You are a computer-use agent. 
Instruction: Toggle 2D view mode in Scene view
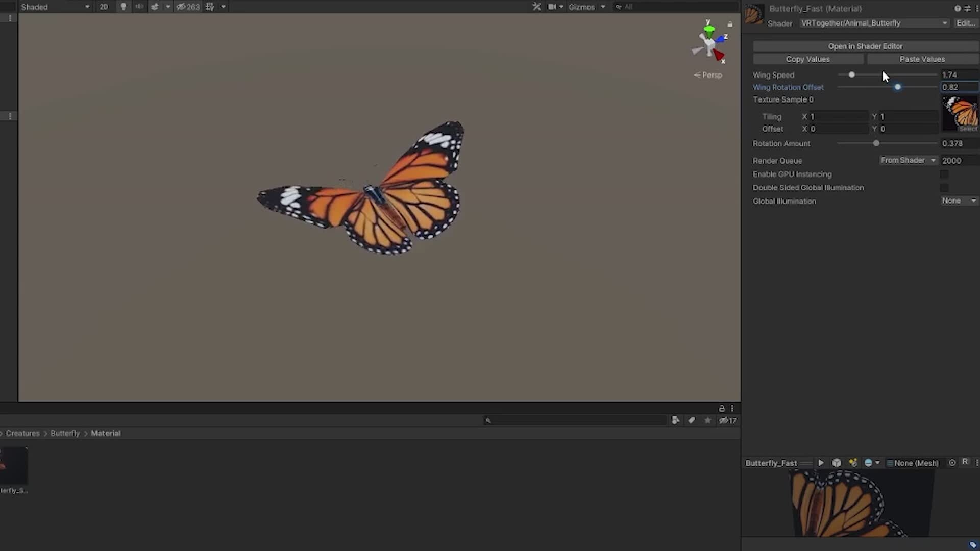(x=104, y=7)
